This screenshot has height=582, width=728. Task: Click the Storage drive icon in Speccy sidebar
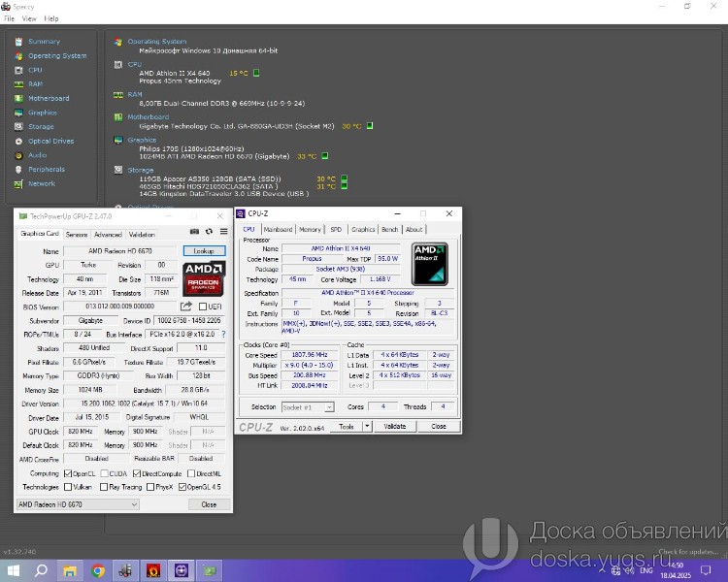point(18,127)
